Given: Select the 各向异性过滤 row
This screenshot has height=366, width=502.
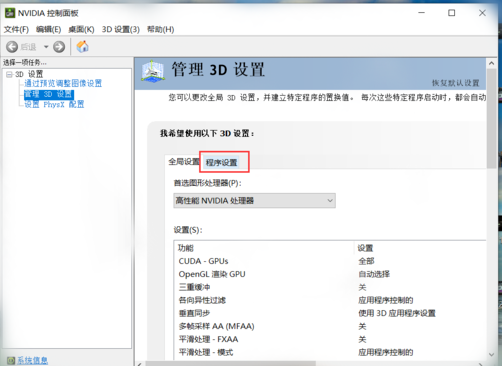Looking at the screenshot, I should pos(330,300).
